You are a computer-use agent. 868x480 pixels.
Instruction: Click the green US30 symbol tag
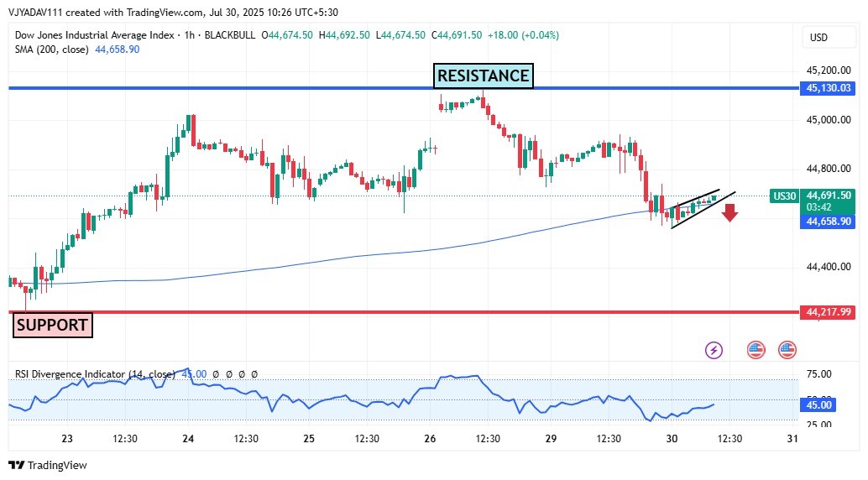point(783,196)
